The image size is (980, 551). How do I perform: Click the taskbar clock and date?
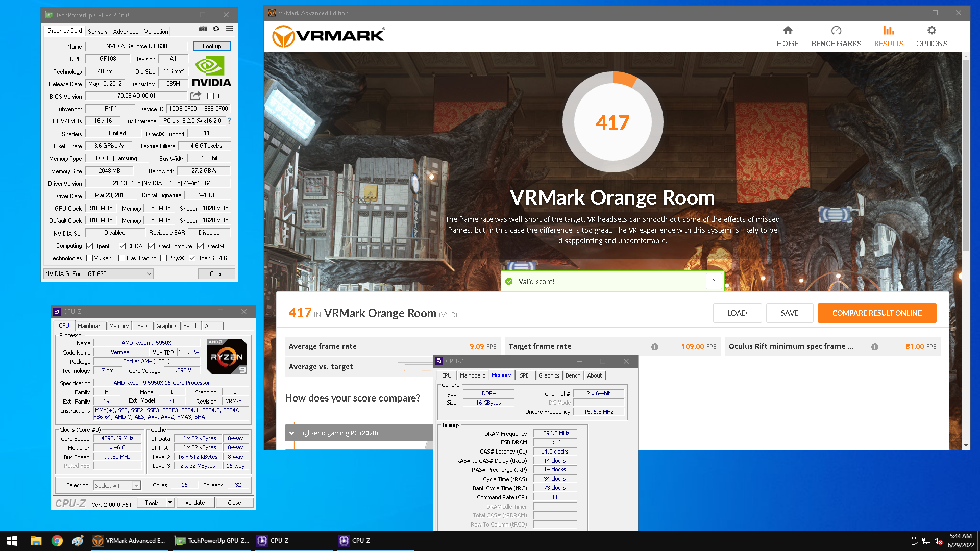pyautogui.click(x=961, y=541)
